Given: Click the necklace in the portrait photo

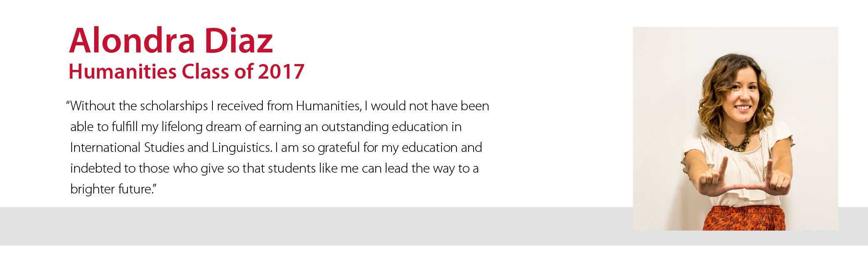Looking at the screenshot, I should click(x=737, y=142).
